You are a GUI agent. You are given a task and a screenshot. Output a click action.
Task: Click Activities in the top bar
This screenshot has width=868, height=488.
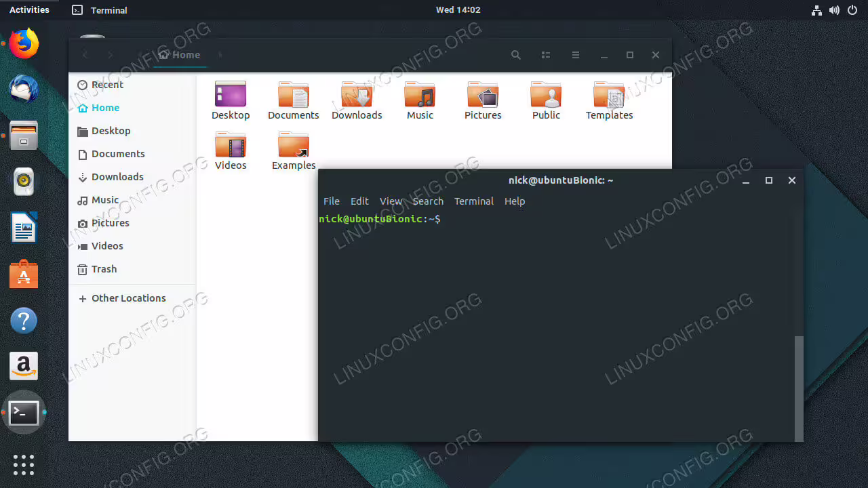pos(29,10)
